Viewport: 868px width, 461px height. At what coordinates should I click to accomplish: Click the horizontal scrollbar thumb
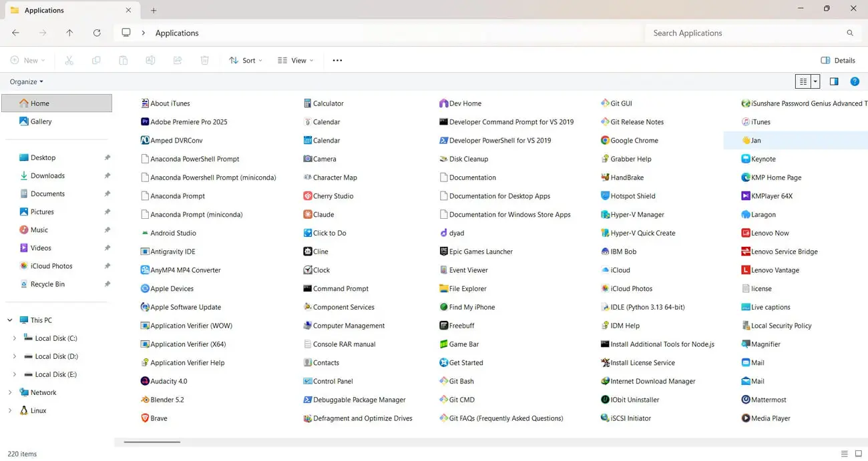coord(152,442)
